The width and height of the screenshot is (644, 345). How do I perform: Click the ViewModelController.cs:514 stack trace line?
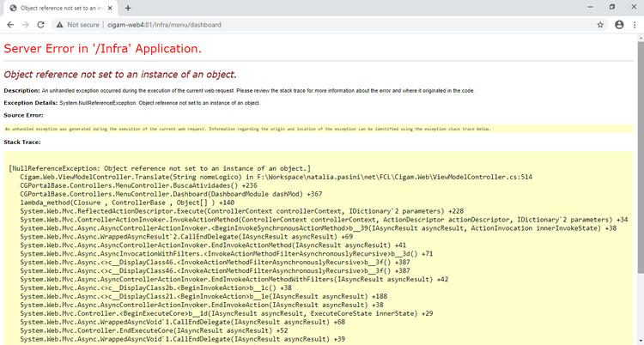pyautogui.click(x=276, y=177)
